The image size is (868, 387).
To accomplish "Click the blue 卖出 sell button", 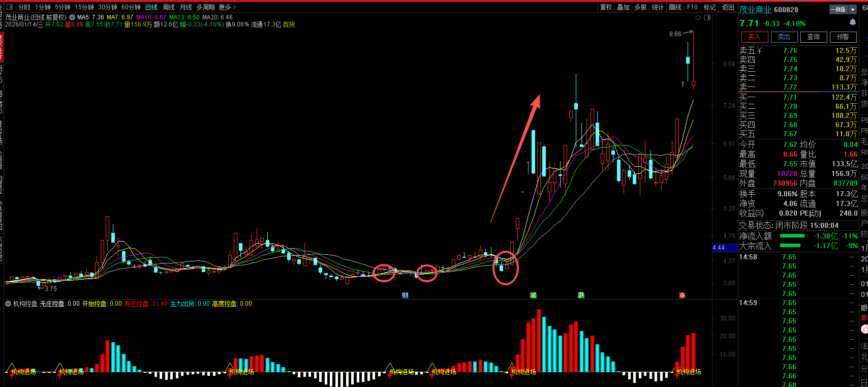I will click(x=784, y=37).
